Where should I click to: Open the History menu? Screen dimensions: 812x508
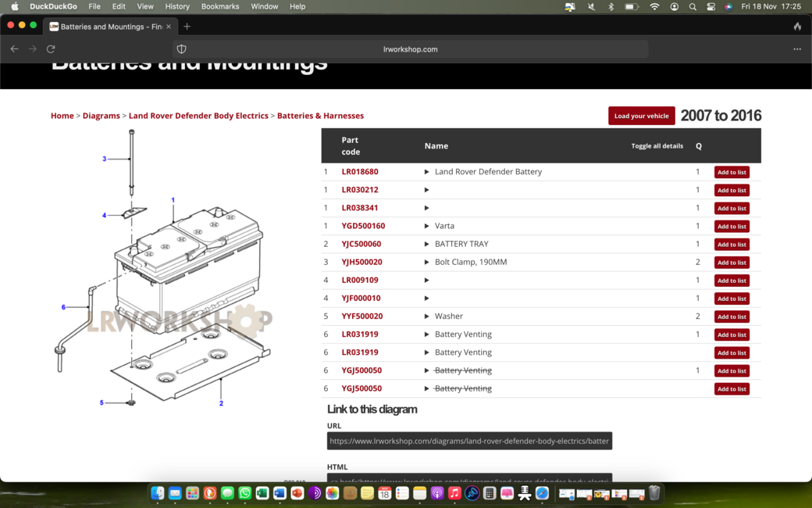[177, 7]
